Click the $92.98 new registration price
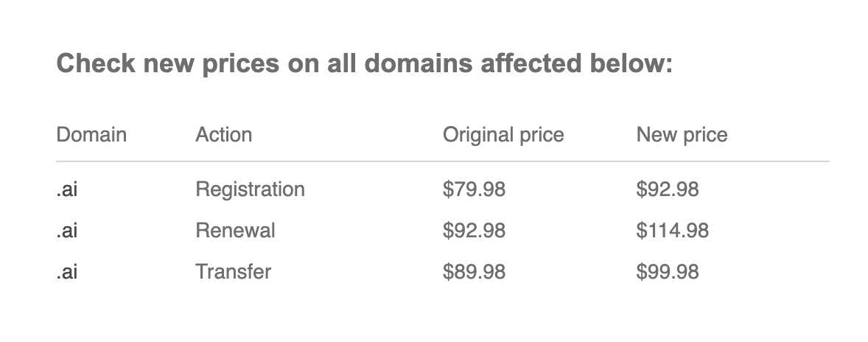The height and width of the screenshot is (342, 868). [668, 189]
